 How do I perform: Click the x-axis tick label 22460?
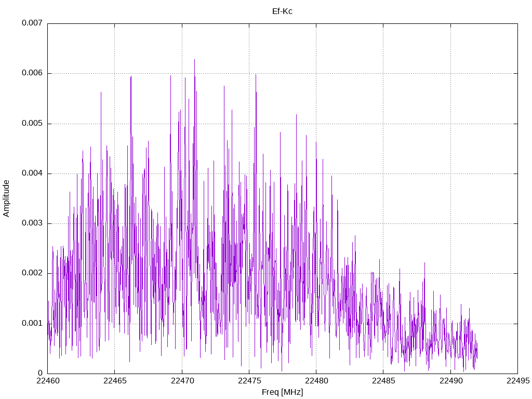pyautogui.click(x=48, y=381)
